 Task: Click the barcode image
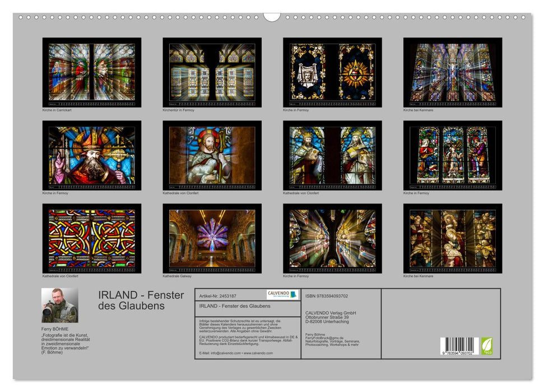(x=459, y=346)
